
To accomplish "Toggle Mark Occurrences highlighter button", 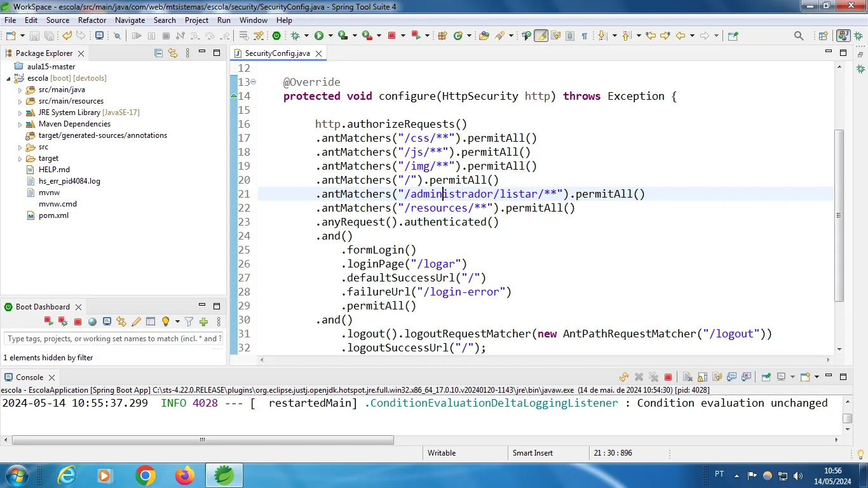I will (541, 36).
